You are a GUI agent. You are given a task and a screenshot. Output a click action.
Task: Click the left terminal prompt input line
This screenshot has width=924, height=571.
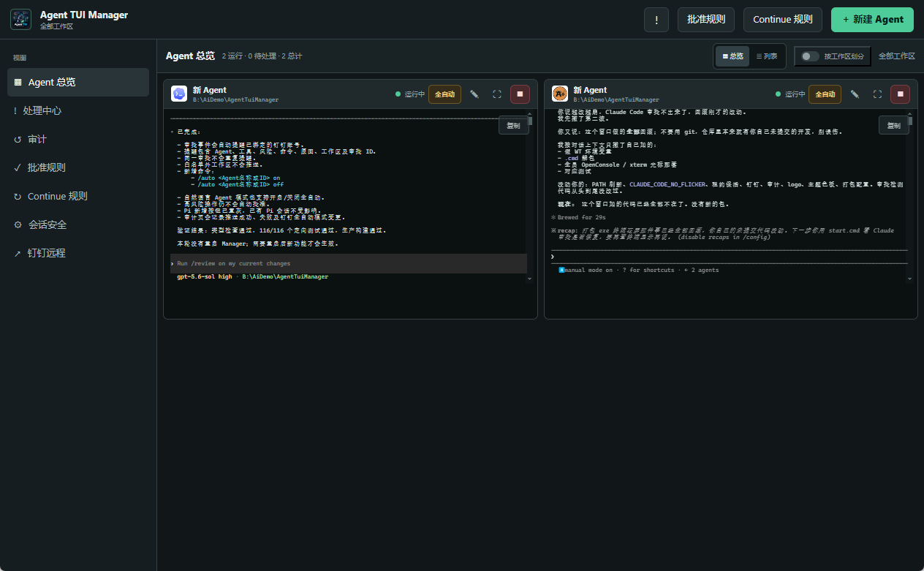pos(348,263)
